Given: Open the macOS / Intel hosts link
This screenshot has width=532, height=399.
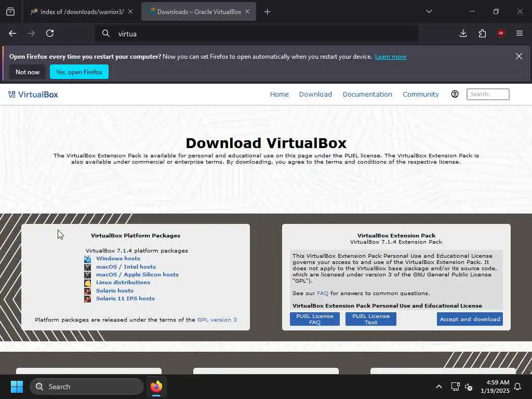Looking at the screenshot, I should [x=126, y=267].
